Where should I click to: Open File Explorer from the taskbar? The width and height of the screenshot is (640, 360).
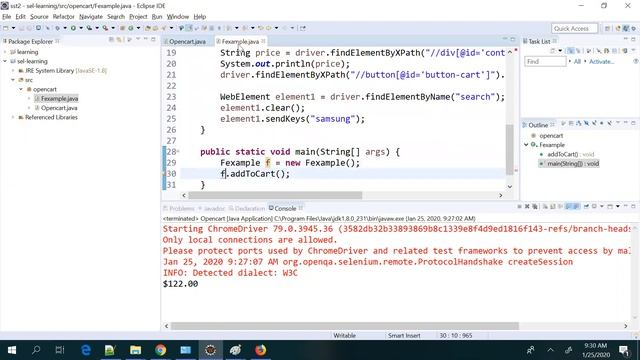(135, 350)
